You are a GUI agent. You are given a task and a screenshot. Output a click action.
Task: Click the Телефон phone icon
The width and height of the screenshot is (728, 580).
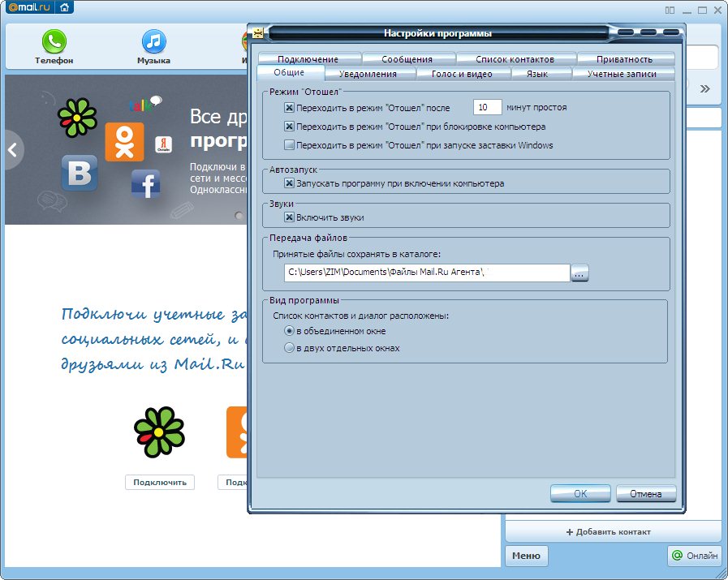[54, 41]
